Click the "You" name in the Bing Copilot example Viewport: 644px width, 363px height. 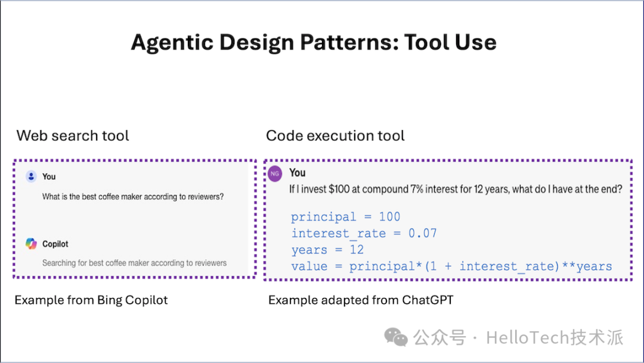49,177
